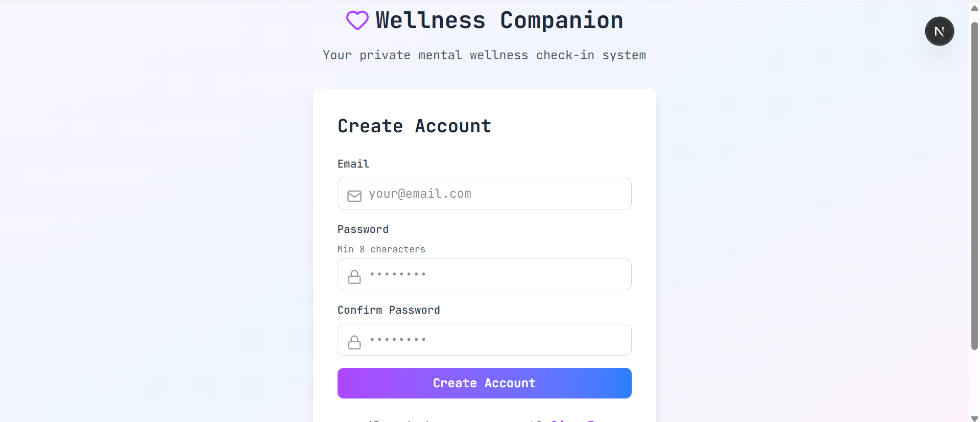The width and height of the screenshot is (980, 422).
Task: Click the purple heart logo icon
Action: [x=357, y=20]
